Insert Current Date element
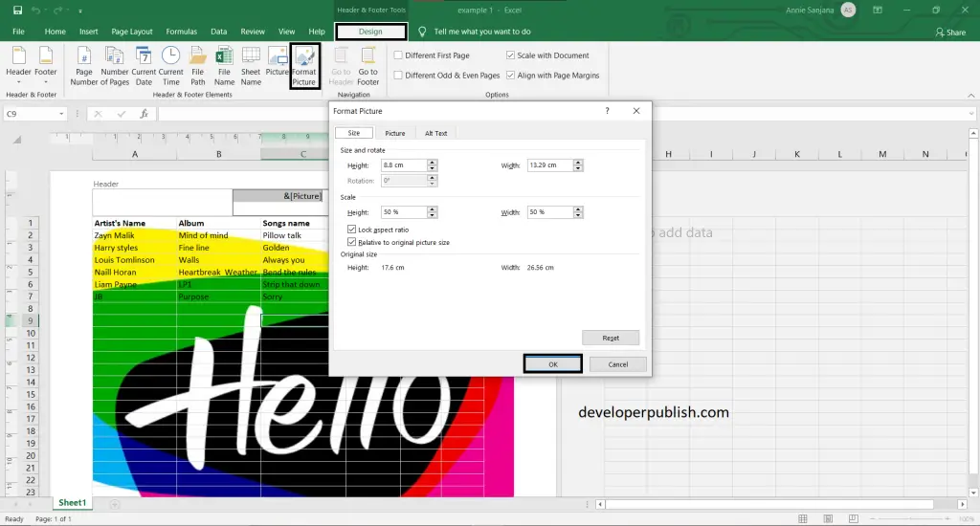 144,66
